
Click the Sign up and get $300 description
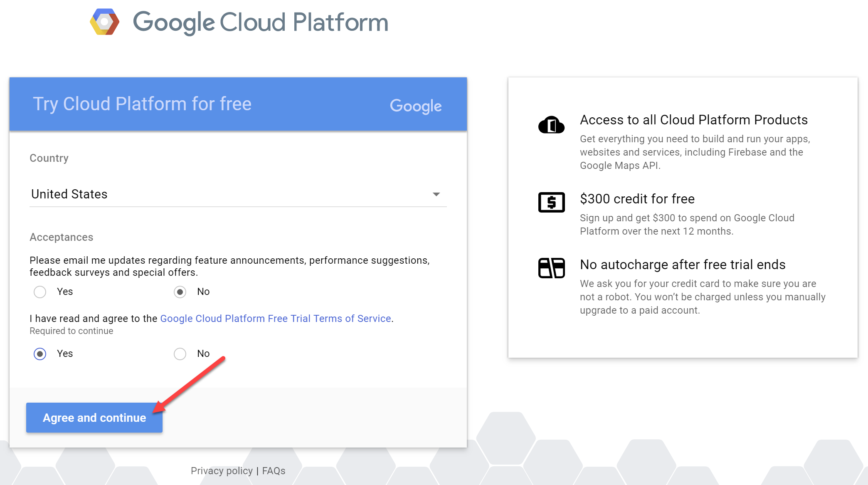(687, 225)
